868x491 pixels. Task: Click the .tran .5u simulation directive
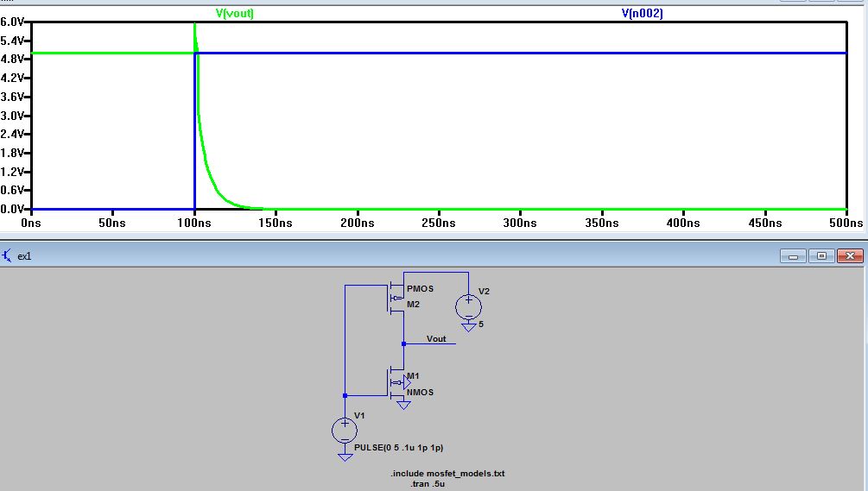(x=428, y=484)
